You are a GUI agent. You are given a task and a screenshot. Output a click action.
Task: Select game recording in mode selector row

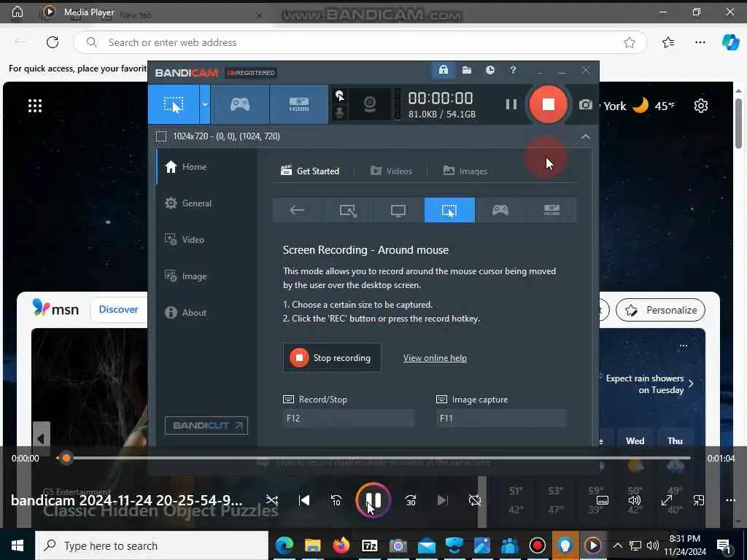coord(500,210)
